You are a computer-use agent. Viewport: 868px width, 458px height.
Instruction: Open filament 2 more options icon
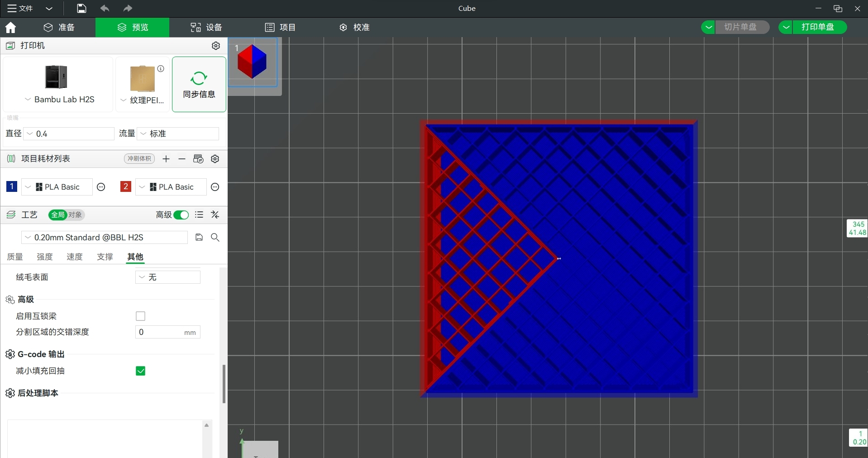click(x=215, y=187)
